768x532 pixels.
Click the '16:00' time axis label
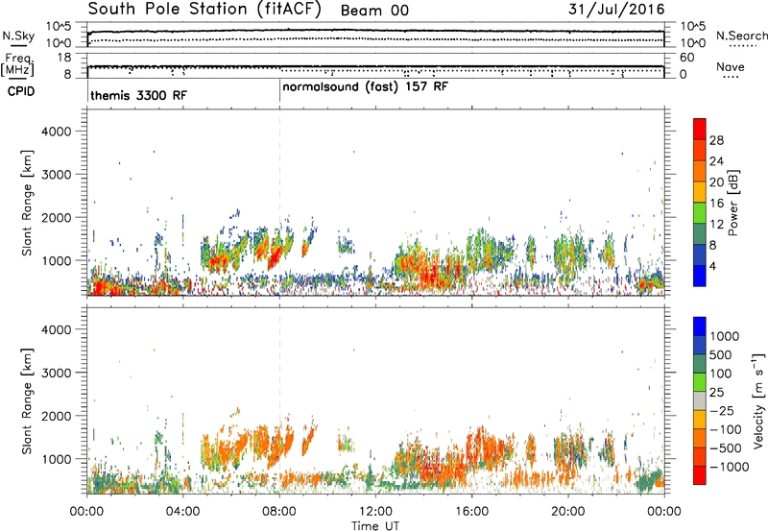(x=471, y=512)
